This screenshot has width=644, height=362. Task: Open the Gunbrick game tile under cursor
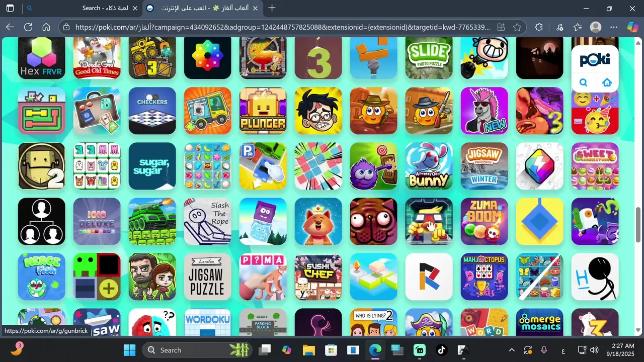(429, 221)
